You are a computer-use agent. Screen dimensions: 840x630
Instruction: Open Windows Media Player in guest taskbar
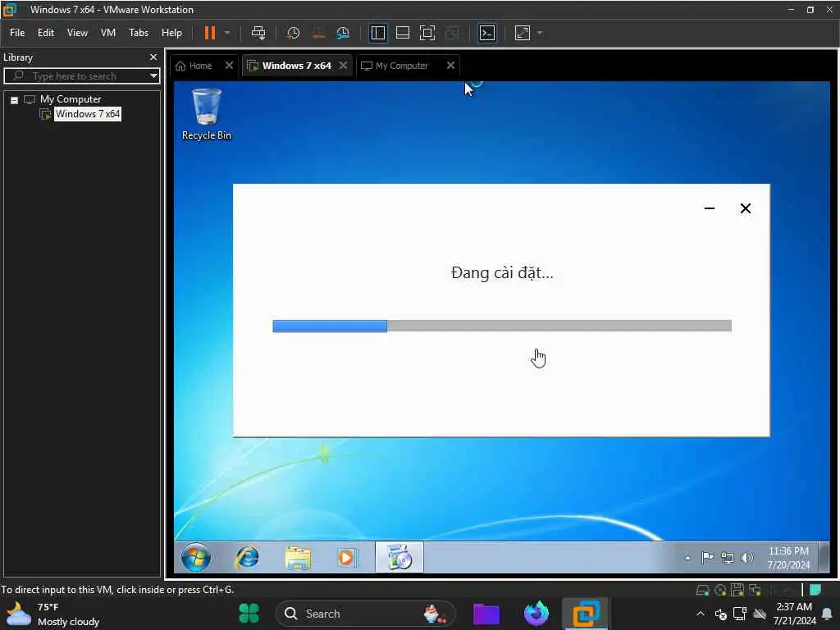point(347,558)
